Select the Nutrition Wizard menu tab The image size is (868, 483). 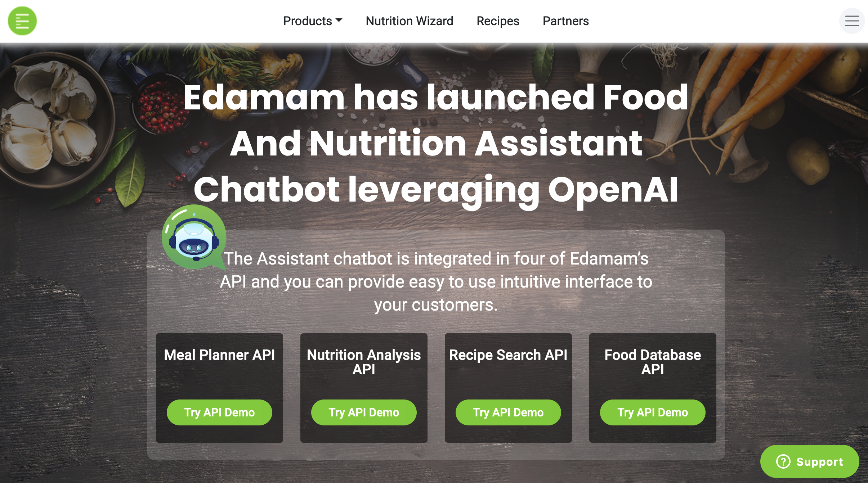[409, 21]
